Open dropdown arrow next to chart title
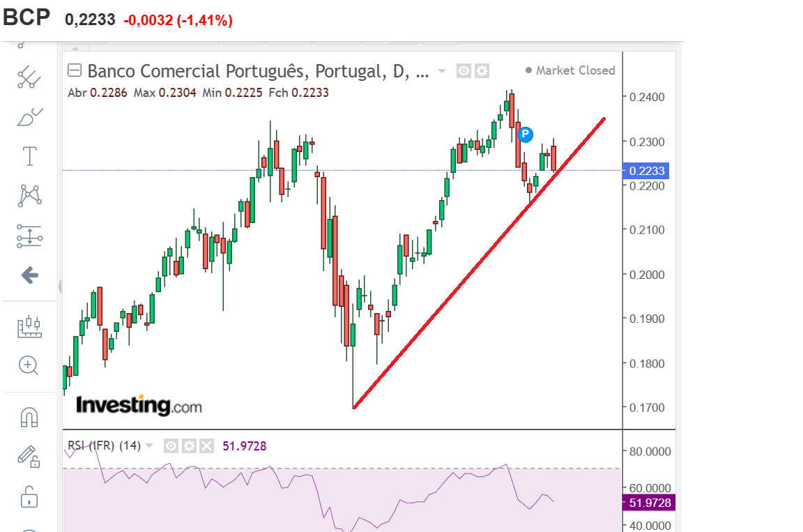The image size is (803, 532). (x=442, y=70)
